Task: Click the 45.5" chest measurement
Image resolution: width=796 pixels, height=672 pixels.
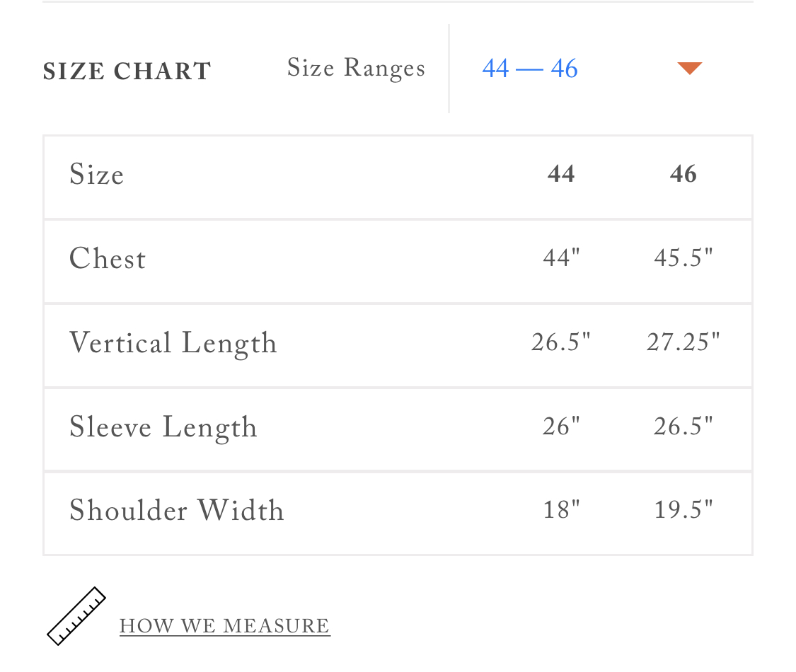Action: pyautogui.click(x=683, y=257)
